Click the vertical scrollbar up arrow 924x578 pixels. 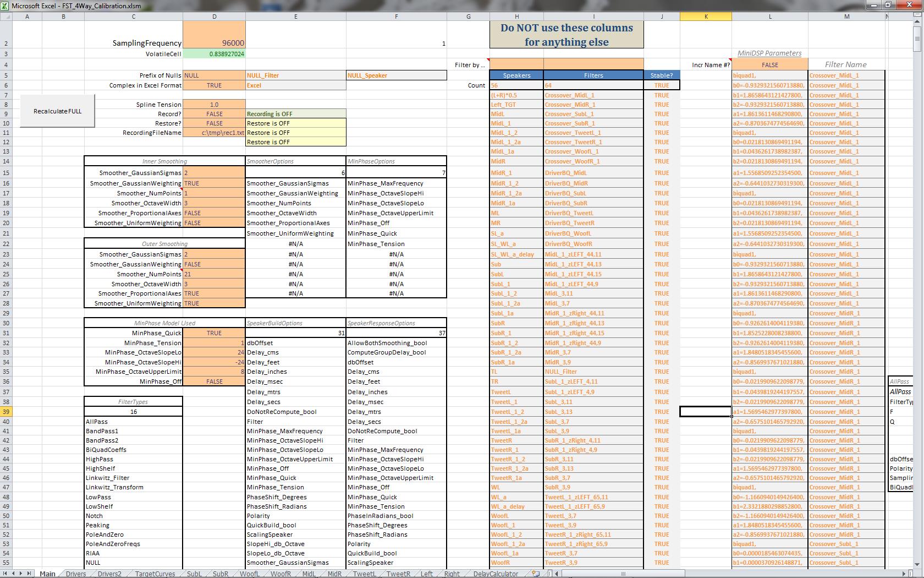point(916,23)
